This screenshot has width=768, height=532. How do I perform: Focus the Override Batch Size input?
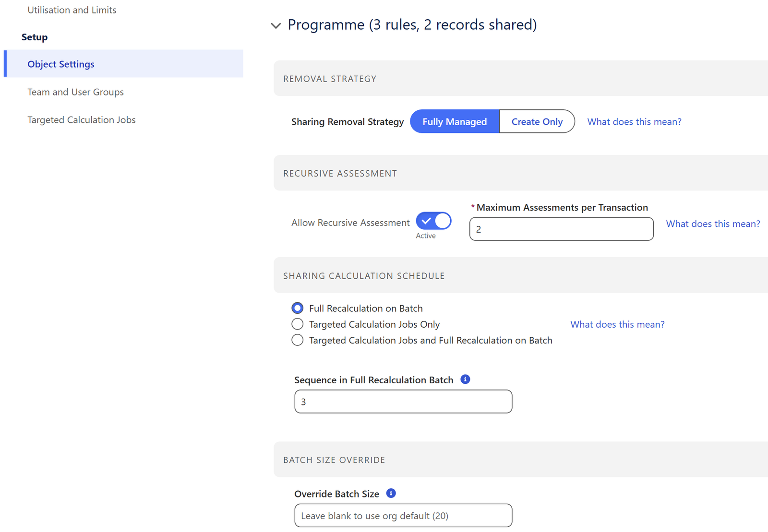pyautogui.click(x=403, y=516)
